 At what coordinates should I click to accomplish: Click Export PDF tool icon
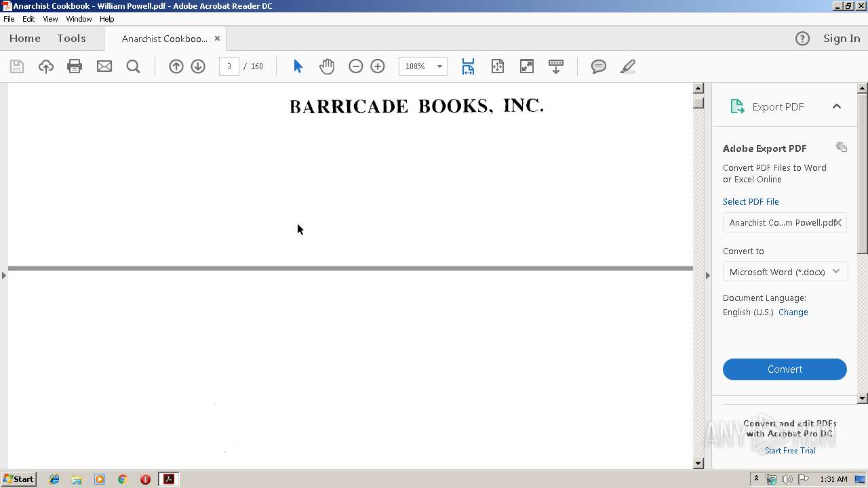click(737, 106)
